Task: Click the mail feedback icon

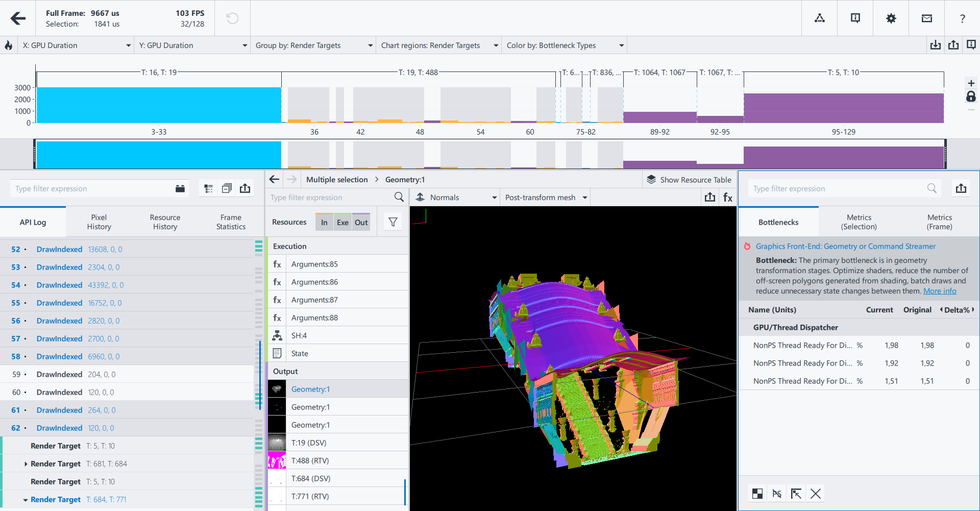Action: tap(926, 18)
